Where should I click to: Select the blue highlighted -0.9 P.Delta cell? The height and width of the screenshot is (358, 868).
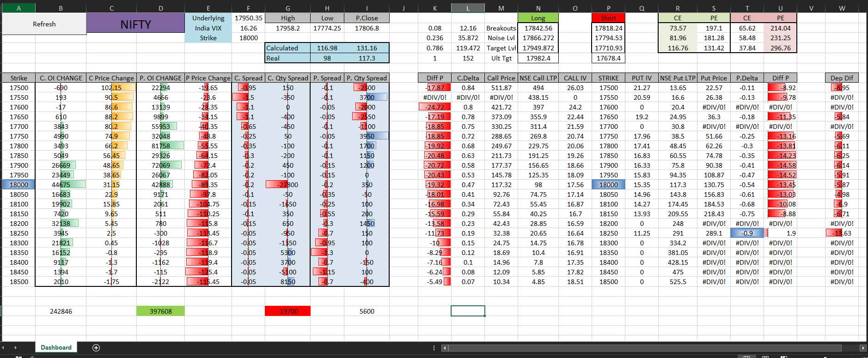(747, 233)
